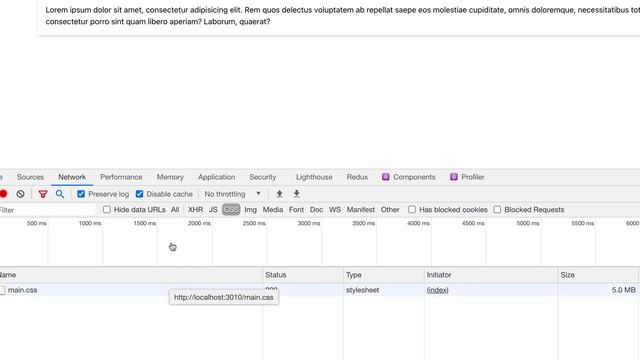This screenshot has width=640, height=360.
Task: Click the Components tab purple icon
Action: 386,177
